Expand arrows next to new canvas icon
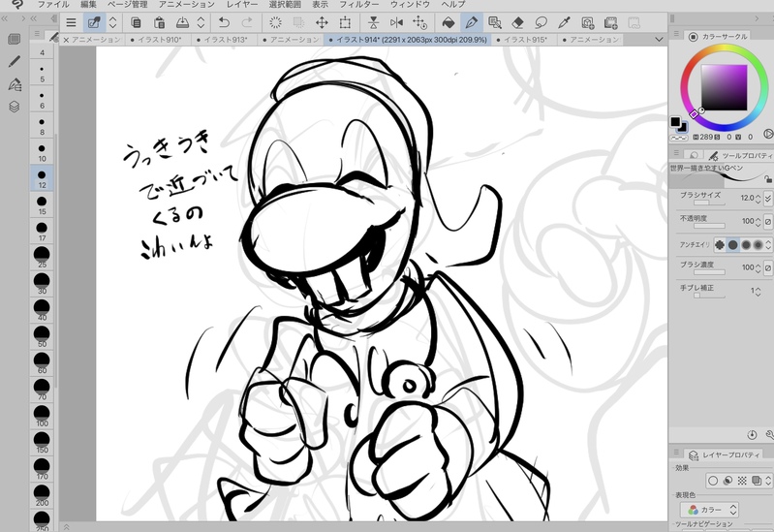Viewport: 774px width, 532px height. (113, 22)
